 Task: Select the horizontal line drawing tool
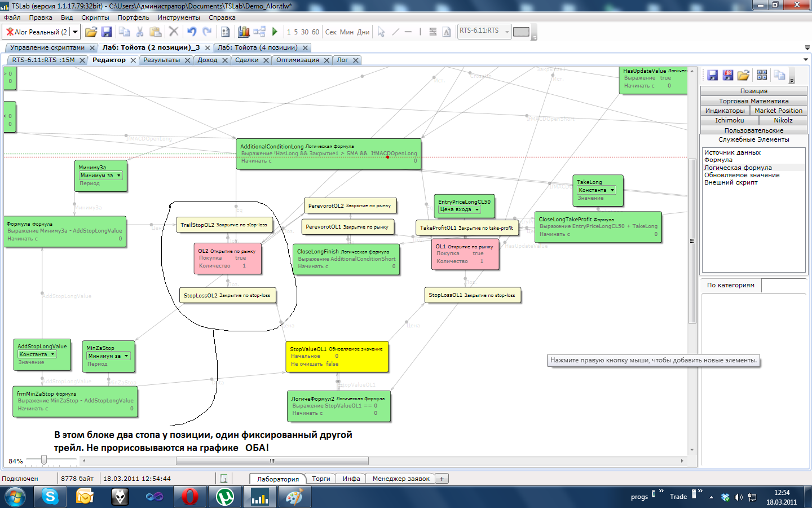(x=408, y=32)
